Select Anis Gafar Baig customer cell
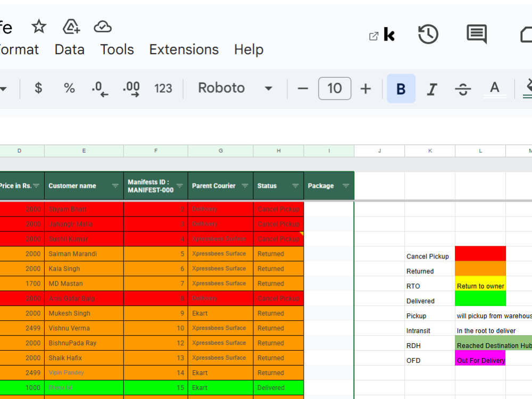The width and height of the screenshot is (532, 399). pyautogui.click(x=84, y=298)
